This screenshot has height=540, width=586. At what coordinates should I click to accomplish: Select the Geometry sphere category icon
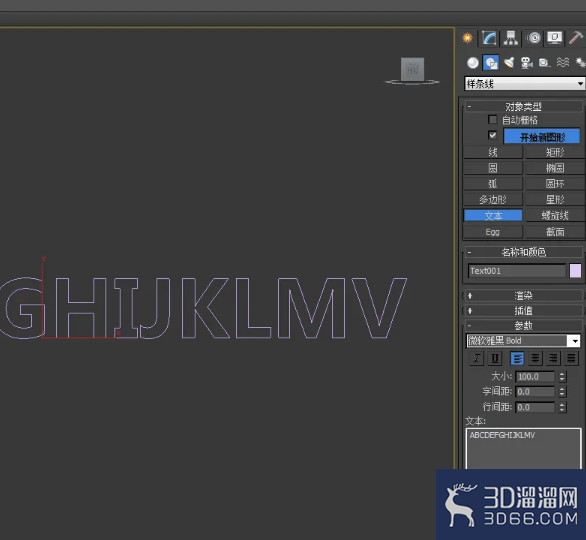coord(473,62)
